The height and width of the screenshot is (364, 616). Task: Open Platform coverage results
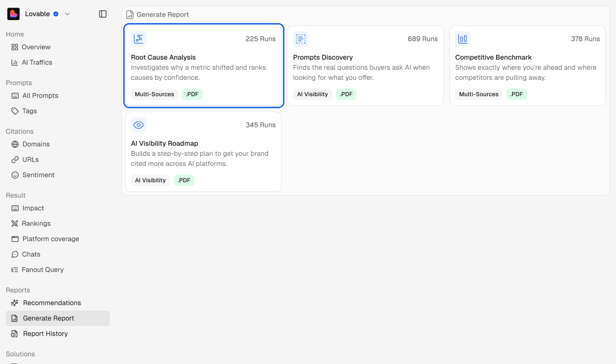(58, 239)
